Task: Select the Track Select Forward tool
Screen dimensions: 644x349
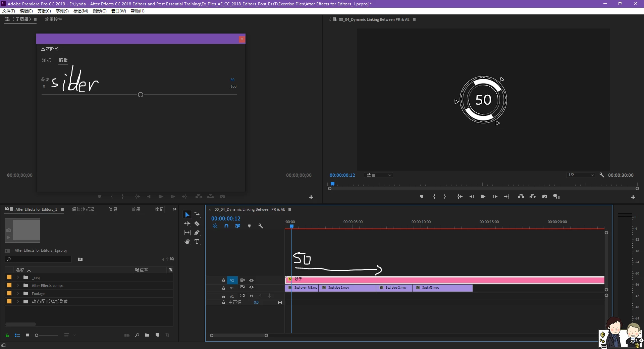Action: point(197,214)
